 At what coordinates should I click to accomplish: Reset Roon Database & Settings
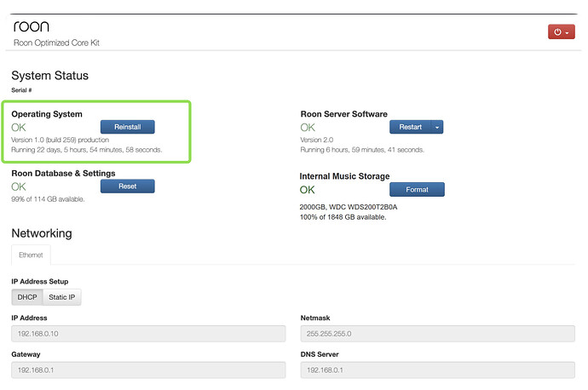point(128,186)
